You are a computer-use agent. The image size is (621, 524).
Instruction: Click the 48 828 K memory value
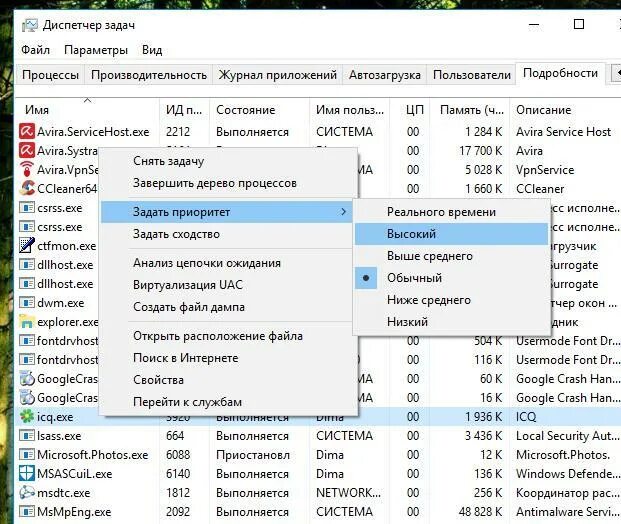pos(480,512)
